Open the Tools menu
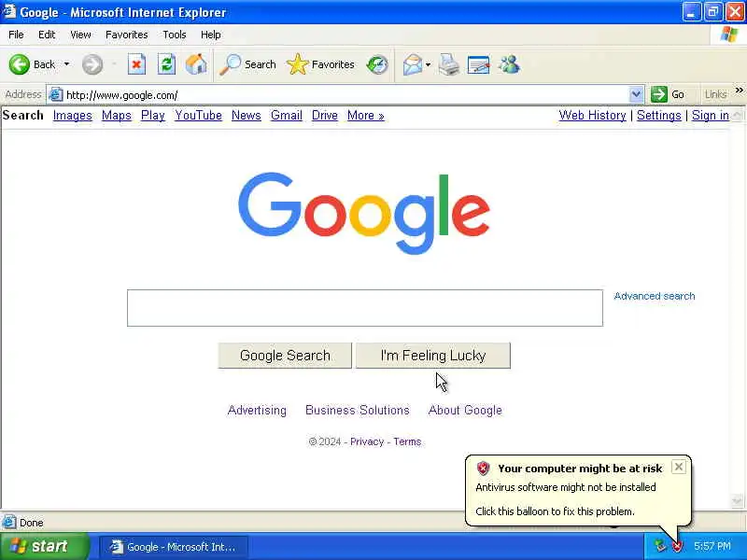Viewport: 747px width, 560px height. pyautogui.click(x=175, y=35)
